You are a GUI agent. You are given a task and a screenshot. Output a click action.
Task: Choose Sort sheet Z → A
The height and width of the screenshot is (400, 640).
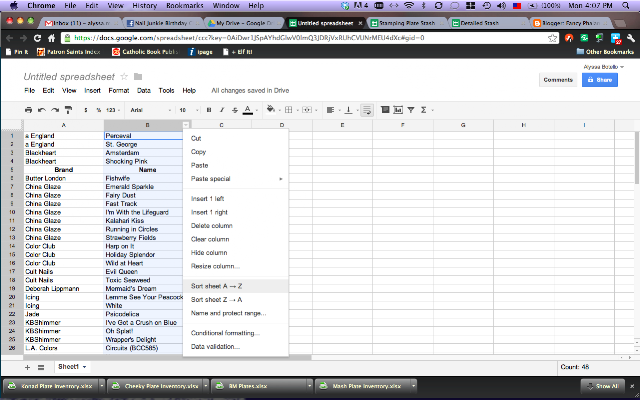[236, 300]
